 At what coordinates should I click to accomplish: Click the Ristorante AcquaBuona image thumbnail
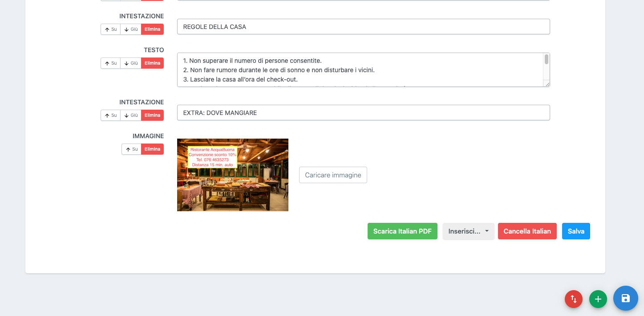[232, 175]
